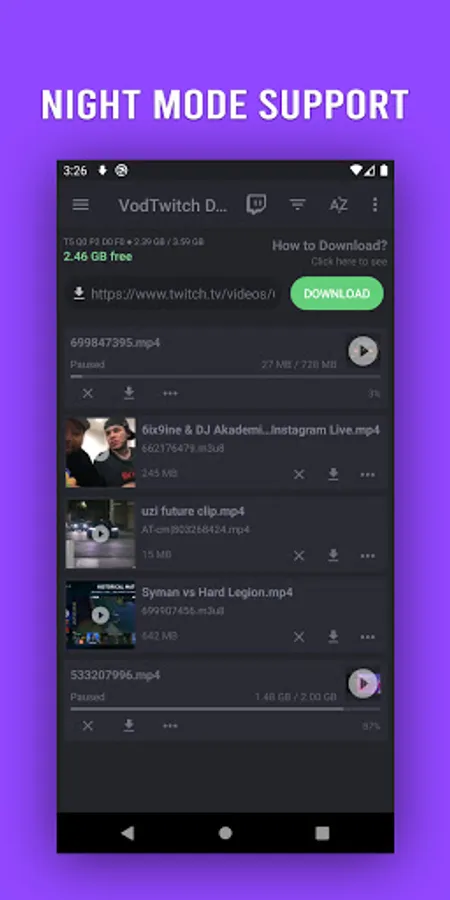Resume the paused 533207996.mp4 download
The image size is (450, 900).
(x=363, y=684)
